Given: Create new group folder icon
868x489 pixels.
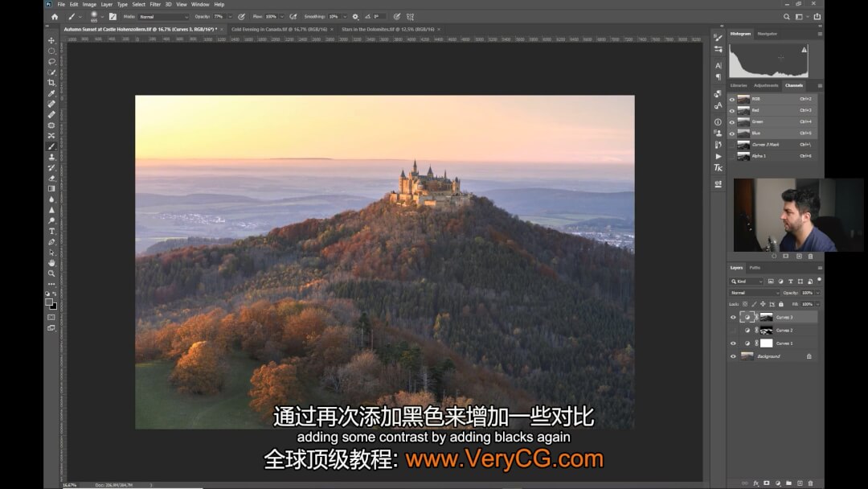Looking at the screenshot, I should click(789, 483).
